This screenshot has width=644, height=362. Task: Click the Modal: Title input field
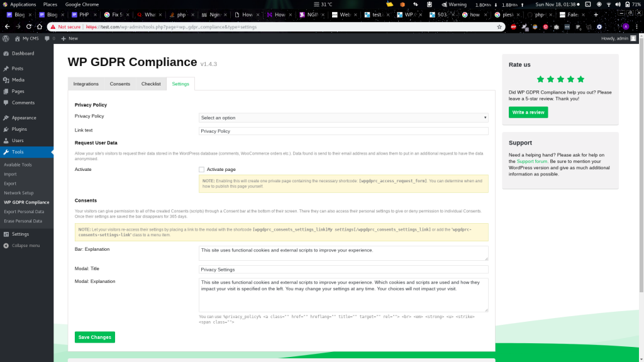[343, 270]
